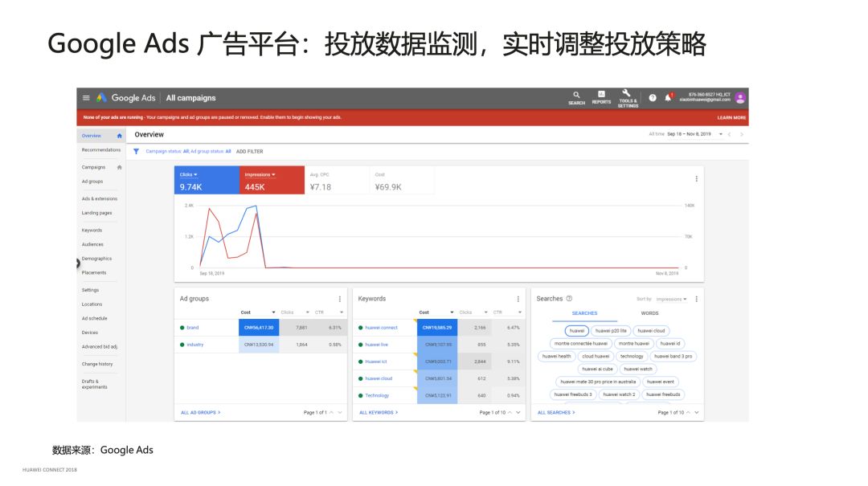Open Drafts & experiments in sidebar

(x=95, y=384)
